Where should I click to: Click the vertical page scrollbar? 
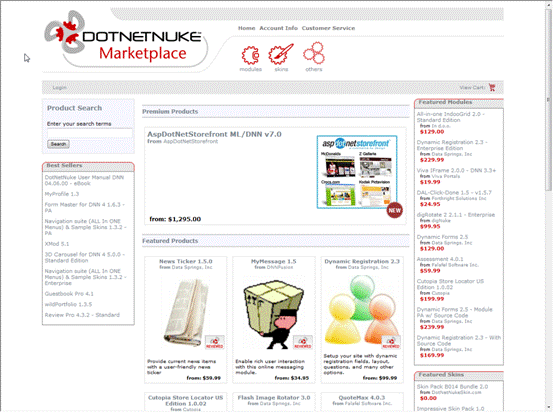(548, 206)
